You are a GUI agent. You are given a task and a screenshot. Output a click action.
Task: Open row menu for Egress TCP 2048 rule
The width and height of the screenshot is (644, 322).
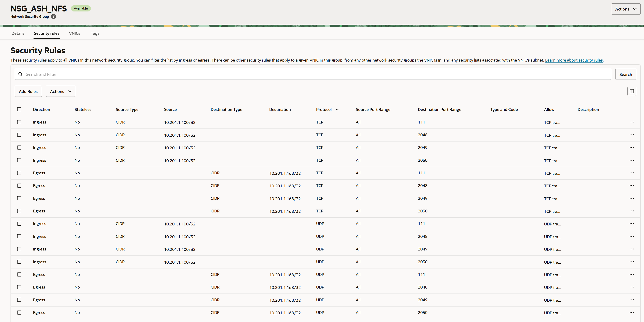(x=632, y=185)
